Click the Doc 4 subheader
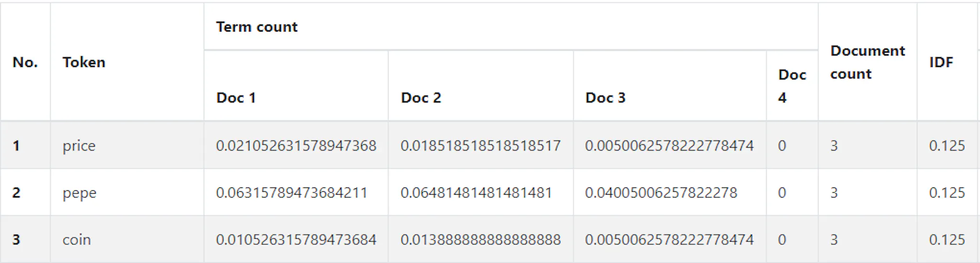The image size is (980, 263). coord(792,86)
